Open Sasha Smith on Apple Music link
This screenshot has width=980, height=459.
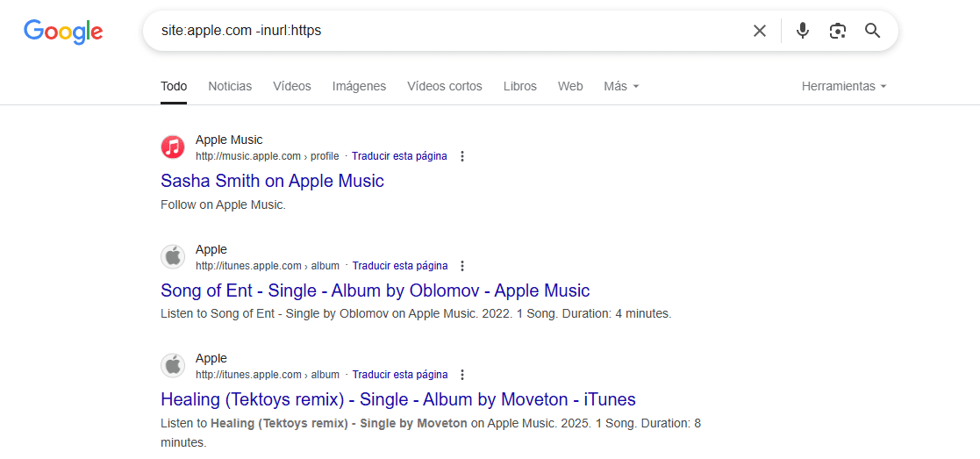click(x=273, y=181)
